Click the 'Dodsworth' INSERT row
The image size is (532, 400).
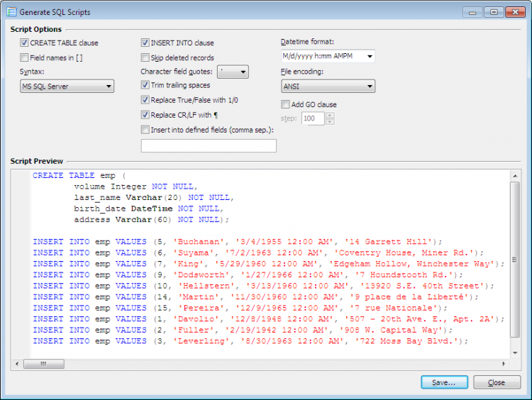tap(248, 274)
